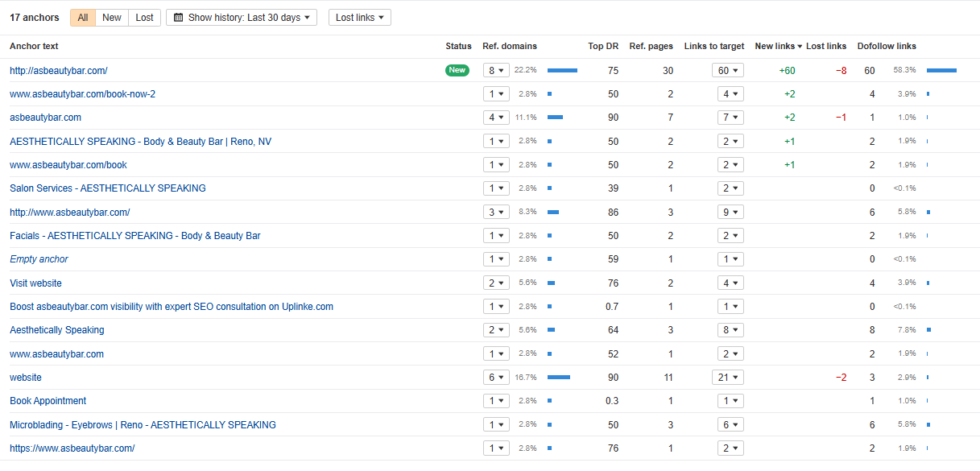Image resolution: width=980 pixels, height=471 pixels.
Task: Expand ref. domains 8 for http://asbeautybar.com/
Action: (x=495, y=71)
